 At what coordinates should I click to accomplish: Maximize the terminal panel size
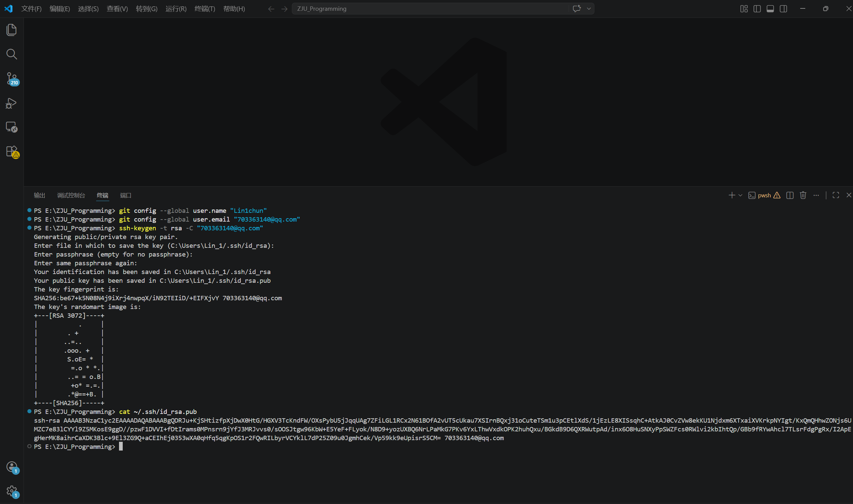pos(836,195)
